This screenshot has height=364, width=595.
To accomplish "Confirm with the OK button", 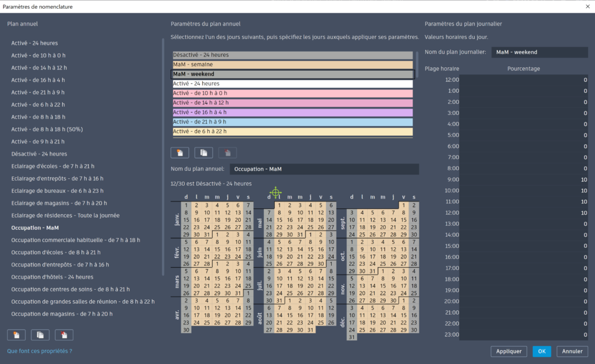I will click(x=542, y=351).
